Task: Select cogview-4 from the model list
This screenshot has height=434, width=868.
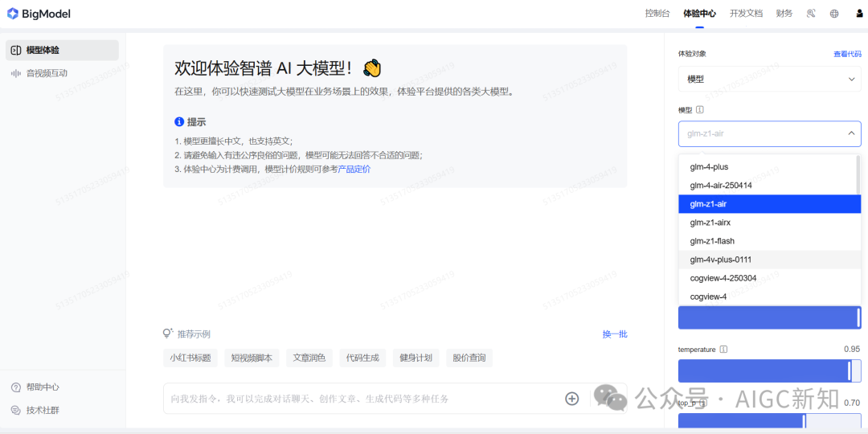Action: point(768,297)
